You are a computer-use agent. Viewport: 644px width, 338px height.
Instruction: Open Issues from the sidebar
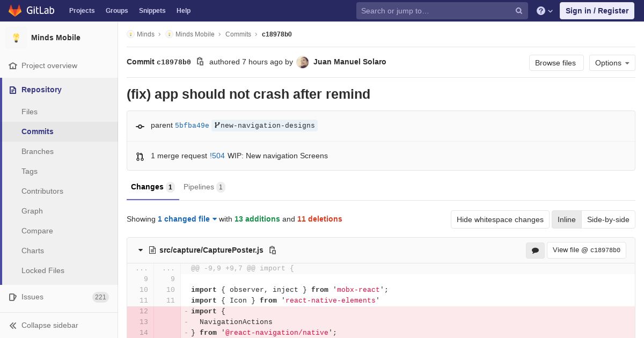(32, 297)
